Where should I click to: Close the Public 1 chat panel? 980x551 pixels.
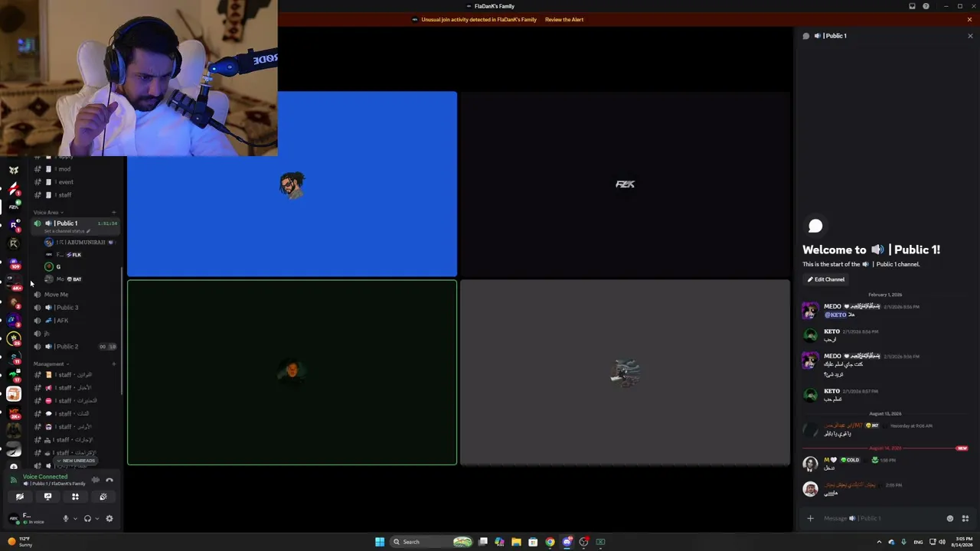pyautogui.click(x=970, y=36)
